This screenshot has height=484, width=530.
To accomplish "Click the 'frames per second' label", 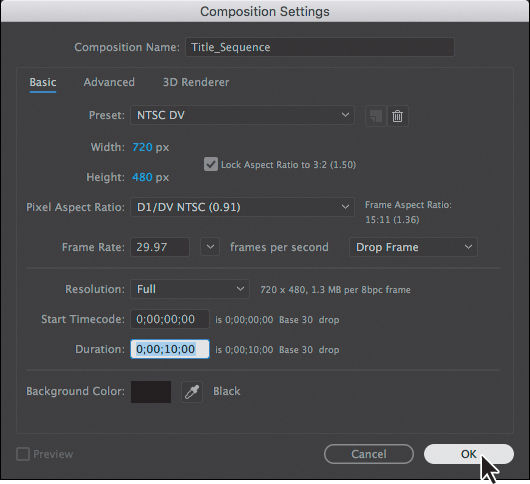I will 279,247.
